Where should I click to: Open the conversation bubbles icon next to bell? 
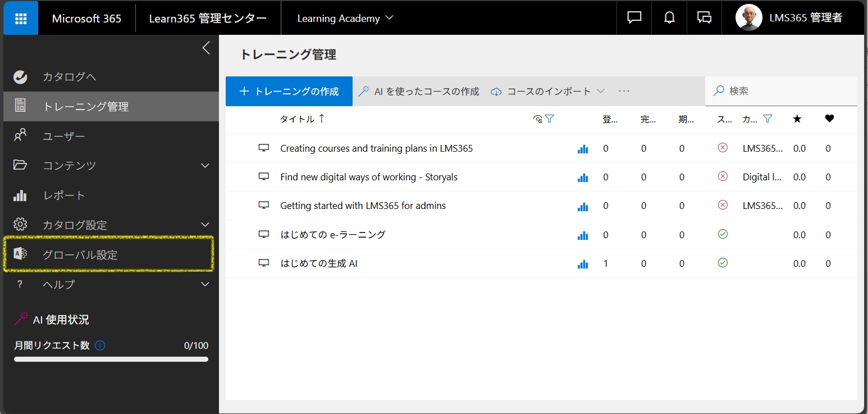704,18
